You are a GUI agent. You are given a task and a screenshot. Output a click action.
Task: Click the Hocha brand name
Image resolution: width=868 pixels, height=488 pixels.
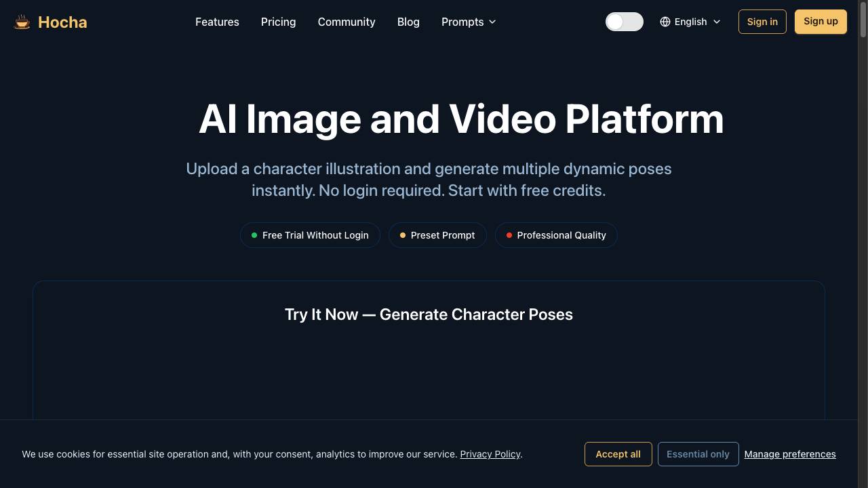coord(62,22)
